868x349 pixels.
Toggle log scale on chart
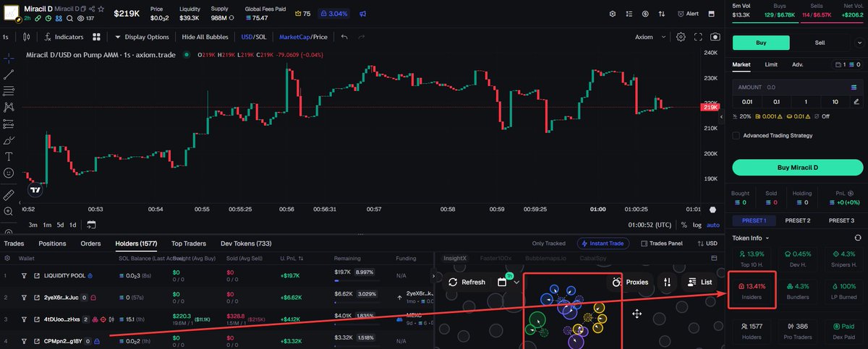pyautogui.click(x=696, y=225)
